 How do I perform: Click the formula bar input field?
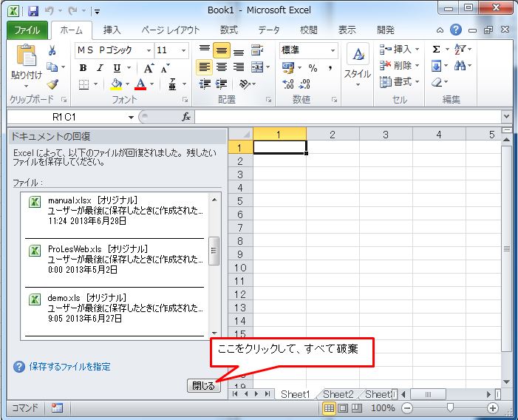coord(348,117)
